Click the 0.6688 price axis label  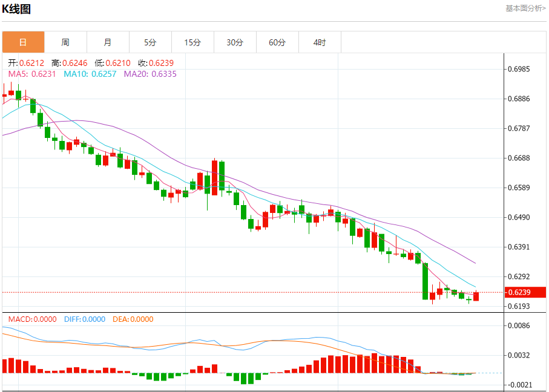point(519,158)
